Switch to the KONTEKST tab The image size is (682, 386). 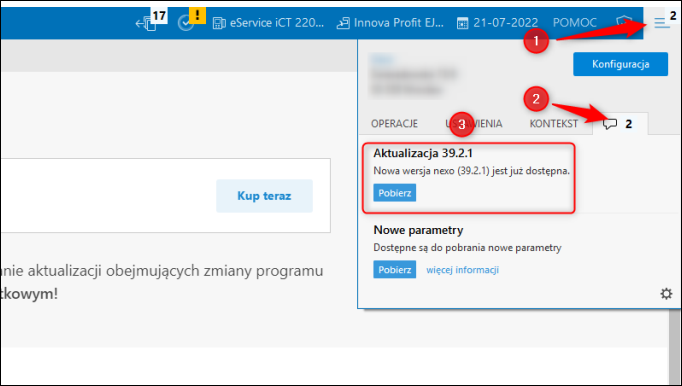tap(553, 124)
